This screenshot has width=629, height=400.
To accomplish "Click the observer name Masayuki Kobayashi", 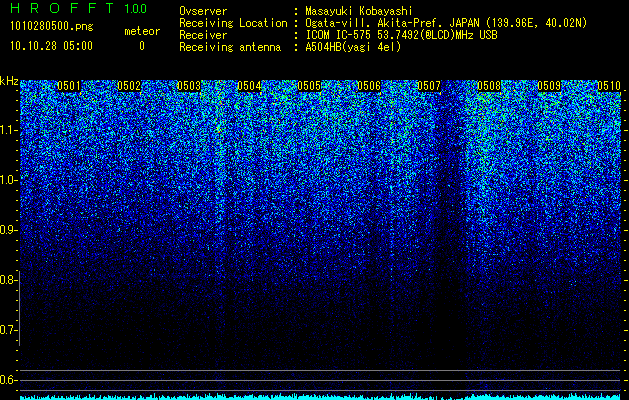I will [359, 11].
